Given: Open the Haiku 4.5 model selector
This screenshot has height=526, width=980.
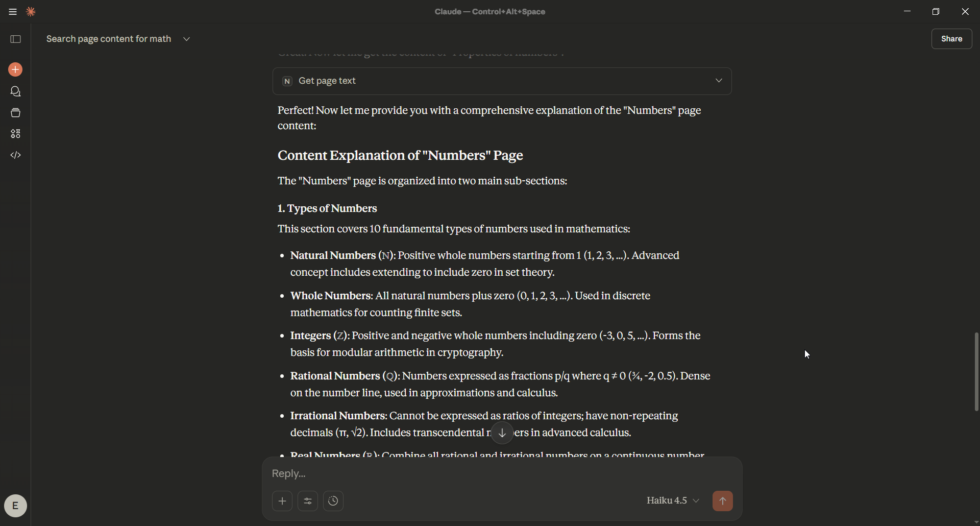Looking at the screenshot, I should pyautogui.click(x=673, y=500).
